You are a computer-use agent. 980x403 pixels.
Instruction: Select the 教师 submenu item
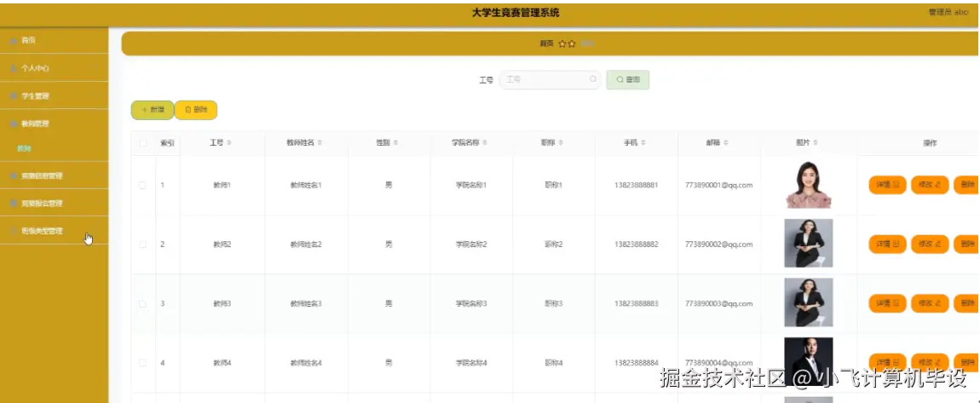pos(24,149)
